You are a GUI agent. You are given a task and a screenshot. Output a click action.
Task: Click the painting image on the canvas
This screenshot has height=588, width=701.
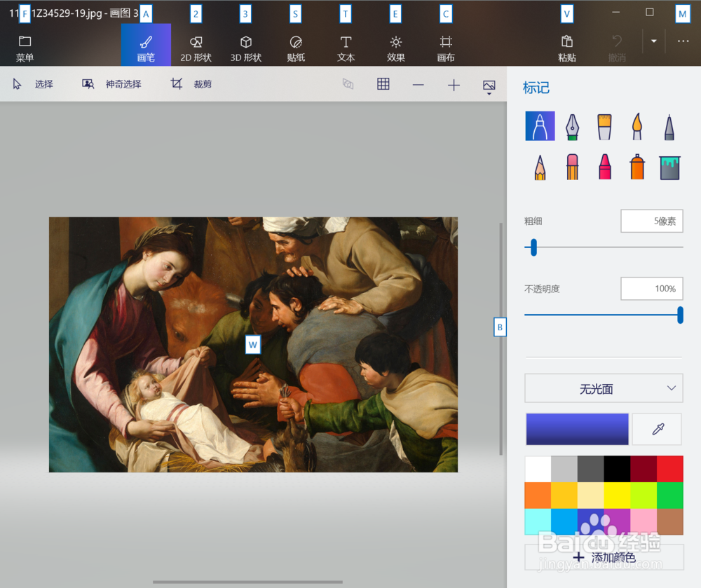click(x=253, y=345)
